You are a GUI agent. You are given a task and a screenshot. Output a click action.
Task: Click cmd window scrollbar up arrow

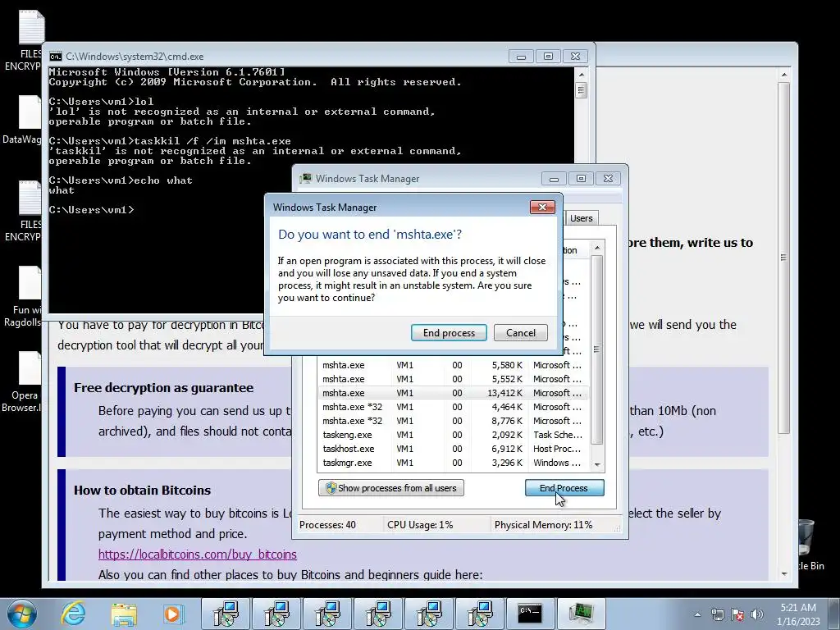[582, 75]
